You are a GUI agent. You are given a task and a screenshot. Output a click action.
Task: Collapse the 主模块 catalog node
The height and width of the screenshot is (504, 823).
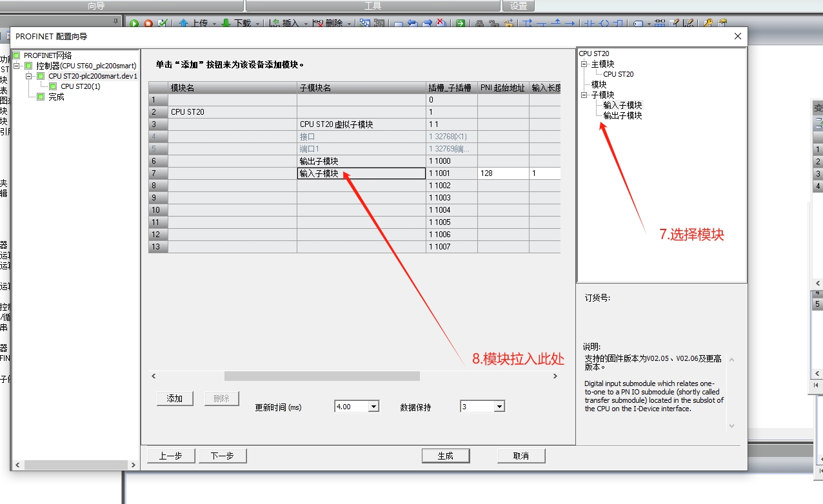pos(584,64)
